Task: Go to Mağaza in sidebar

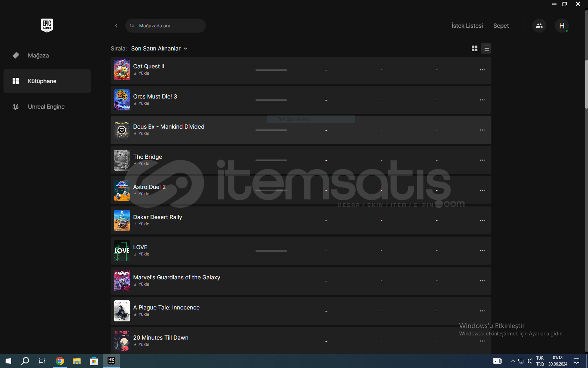Action: [47, 55]
